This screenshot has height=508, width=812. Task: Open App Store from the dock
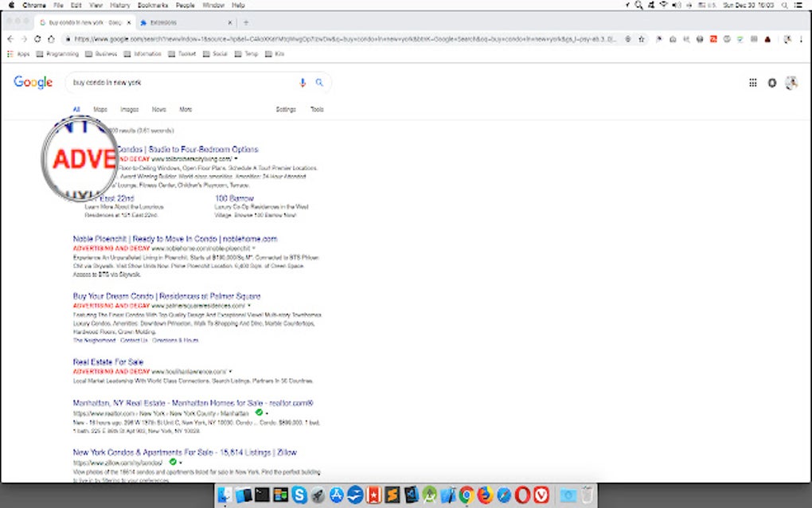337,495
